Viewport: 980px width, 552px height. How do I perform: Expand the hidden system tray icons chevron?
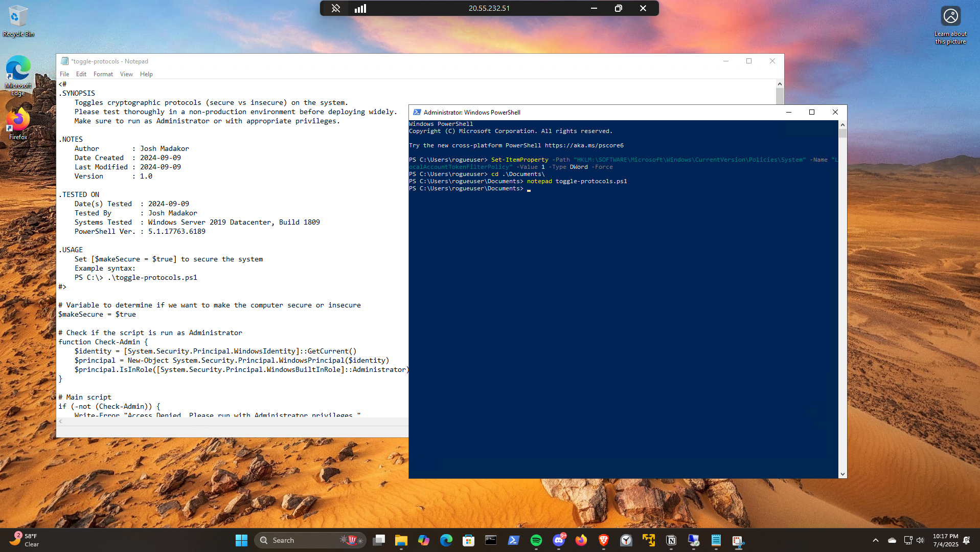875,540
